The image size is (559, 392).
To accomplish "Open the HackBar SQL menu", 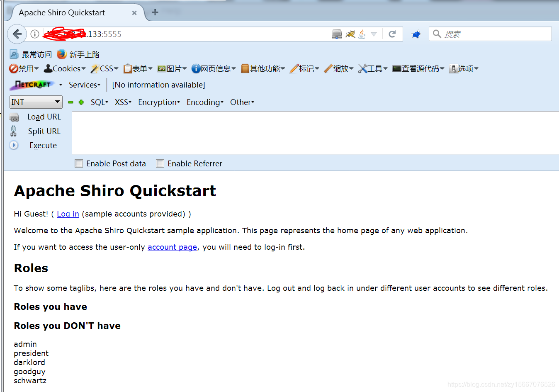I will (100, 102).
